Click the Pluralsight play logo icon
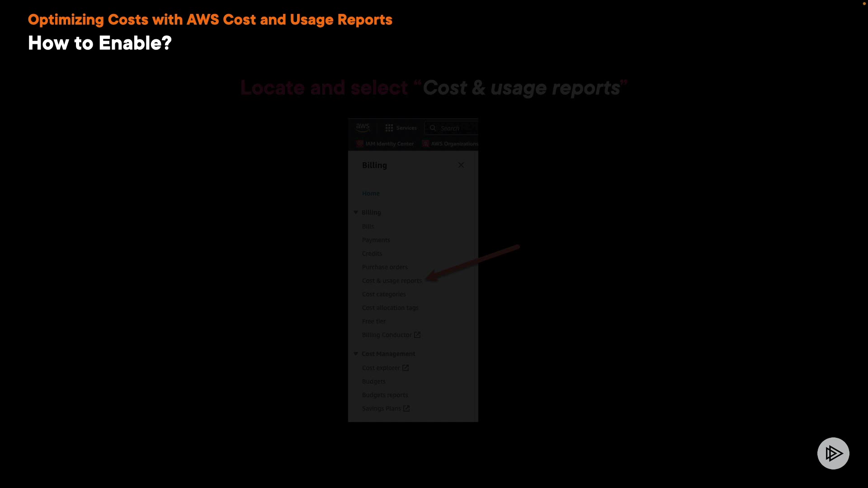 [833, 453]
